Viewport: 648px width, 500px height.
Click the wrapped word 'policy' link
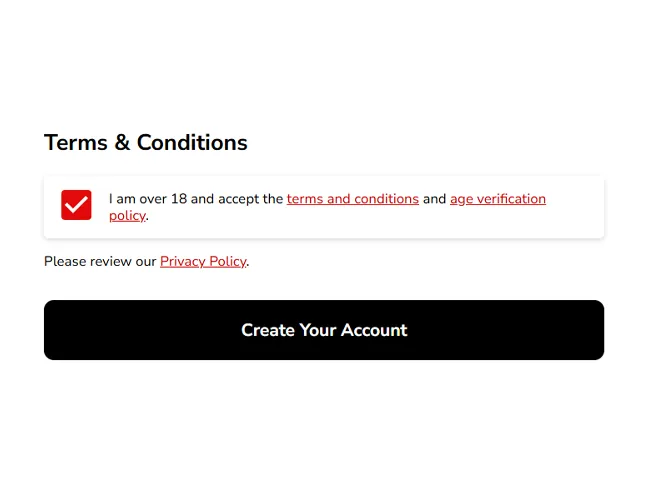point(127,215)
